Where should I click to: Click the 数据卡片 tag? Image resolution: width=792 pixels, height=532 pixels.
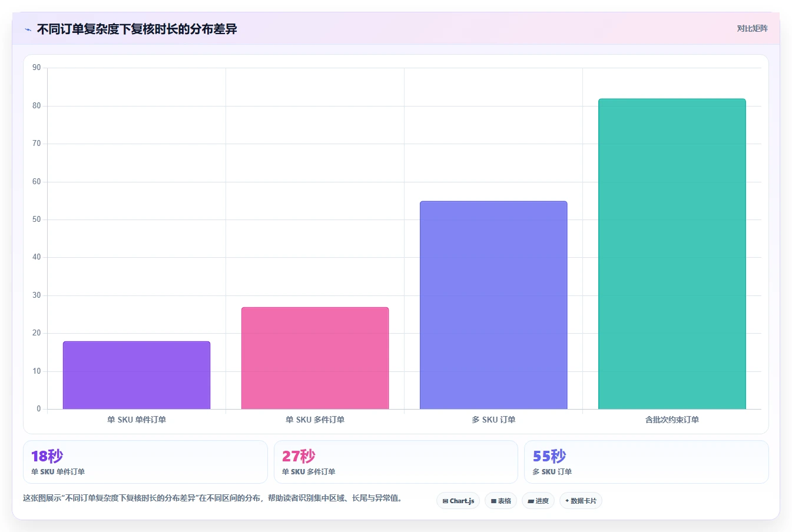point(581,501)
